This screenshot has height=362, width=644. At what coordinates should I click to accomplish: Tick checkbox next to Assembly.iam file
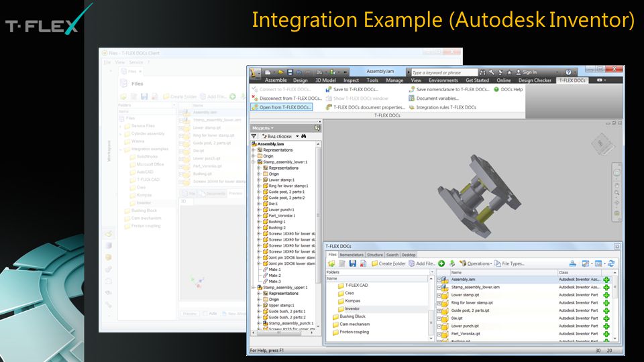coord(439,280)
